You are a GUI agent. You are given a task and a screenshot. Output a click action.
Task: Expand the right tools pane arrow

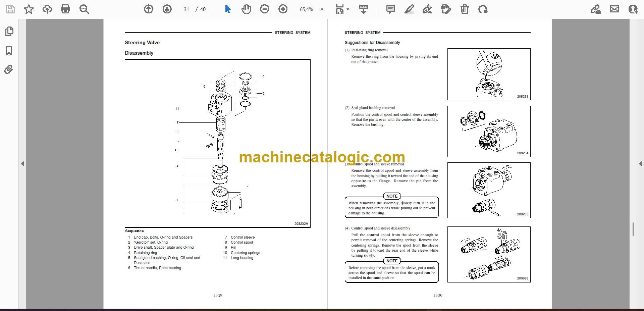[640, 164]
